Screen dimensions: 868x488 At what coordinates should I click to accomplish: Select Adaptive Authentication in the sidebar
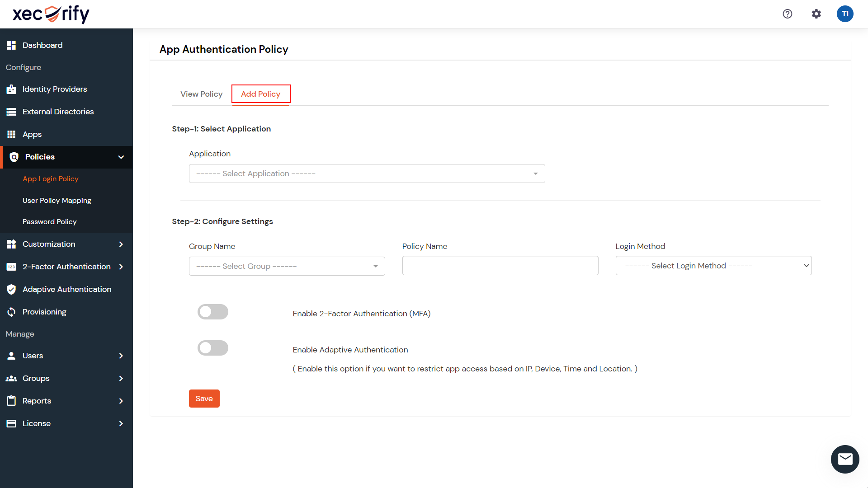coord(67,289)
